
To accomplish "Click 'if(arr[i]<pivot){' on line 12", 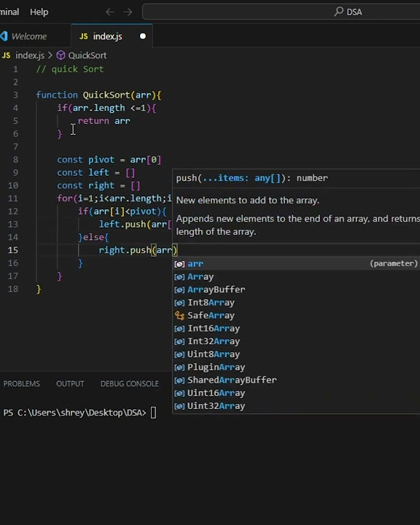I will coord(122,211).
